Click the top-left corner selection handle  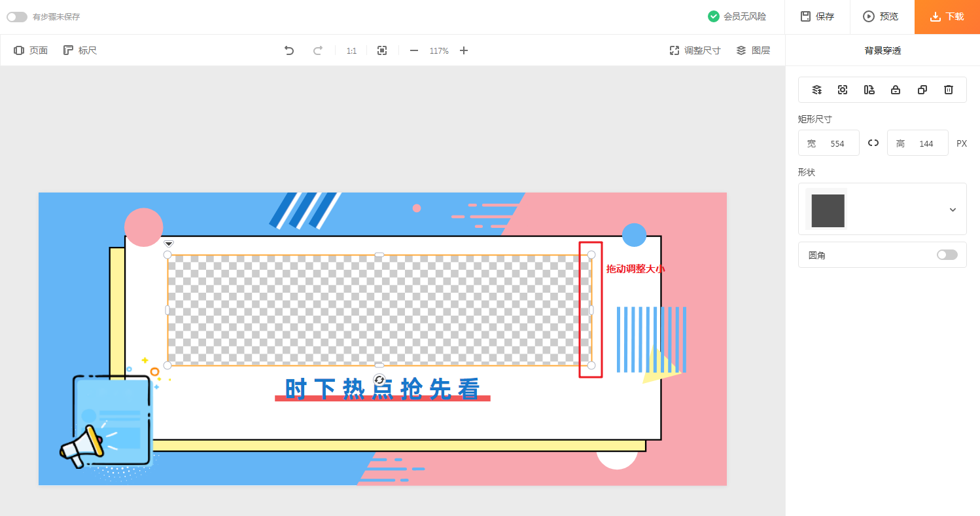[x=167, y=255]
